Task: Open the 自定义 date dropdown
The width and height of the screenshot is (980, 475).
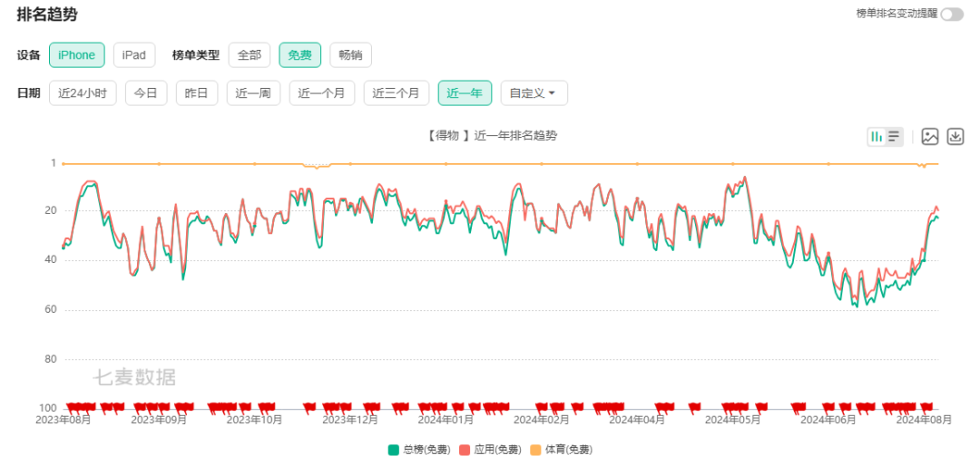Action: 534,92
